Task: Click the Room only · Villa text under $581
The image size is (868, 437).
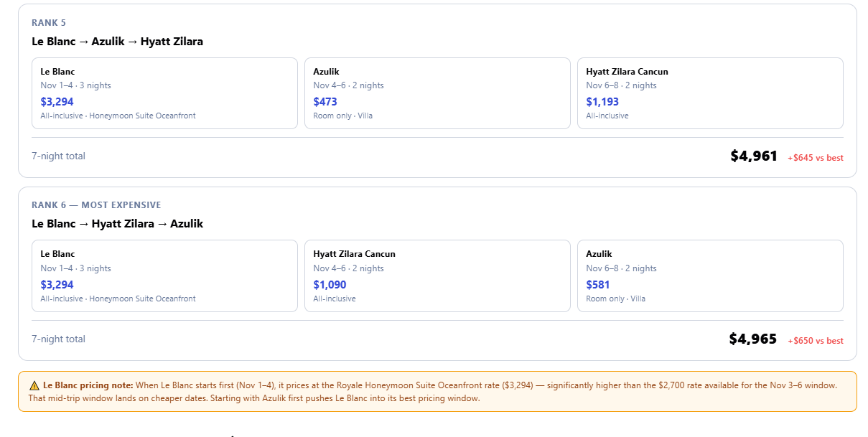Action: pos(616,299)
